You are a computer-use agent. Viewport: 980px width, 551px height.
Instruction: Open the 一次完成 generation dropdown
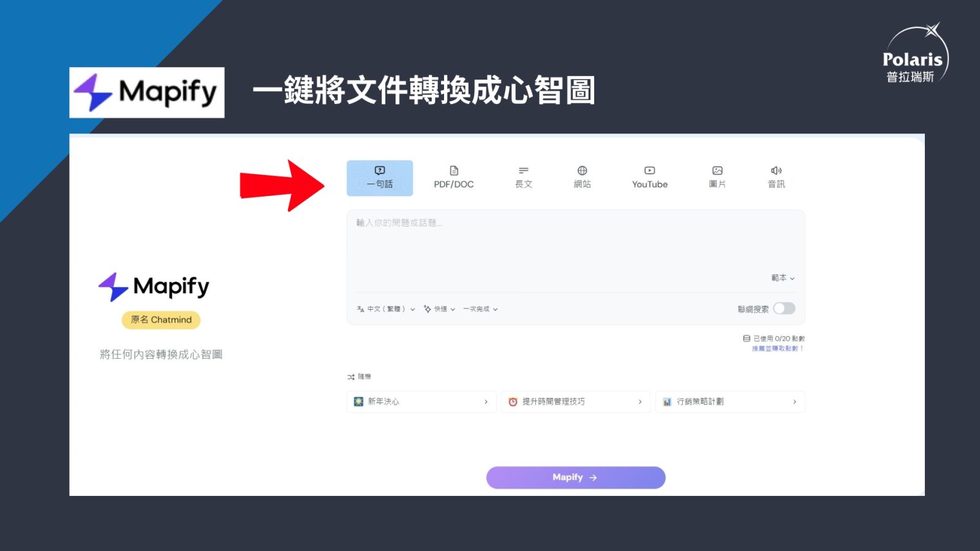coord(480,309)
